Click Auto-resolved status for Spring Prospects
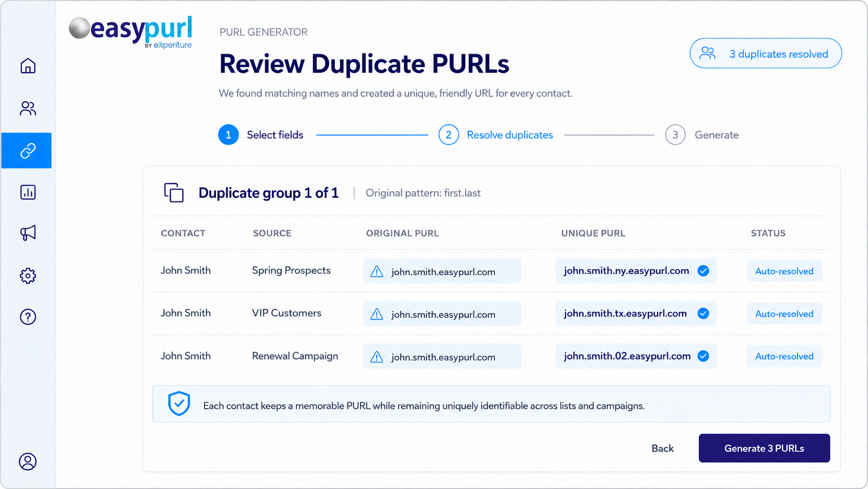 784,271
